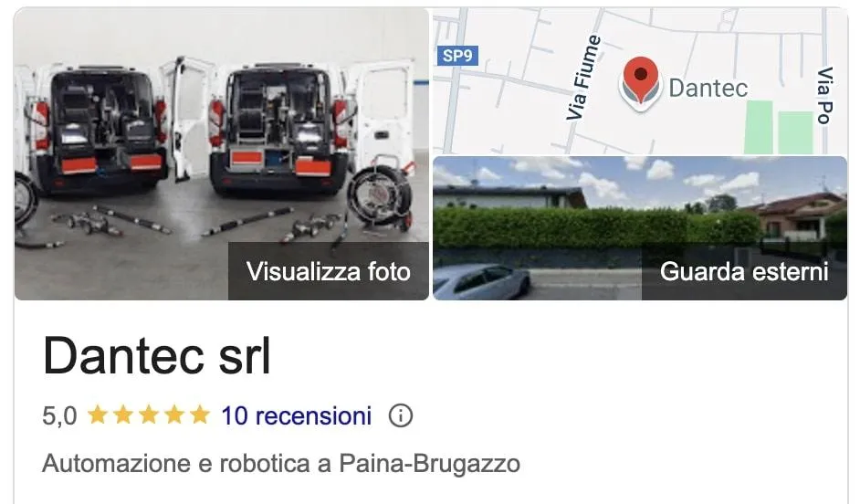
Task: Click the red Dantec map pin
Action: pyautogui.click(x=640, y=83)
